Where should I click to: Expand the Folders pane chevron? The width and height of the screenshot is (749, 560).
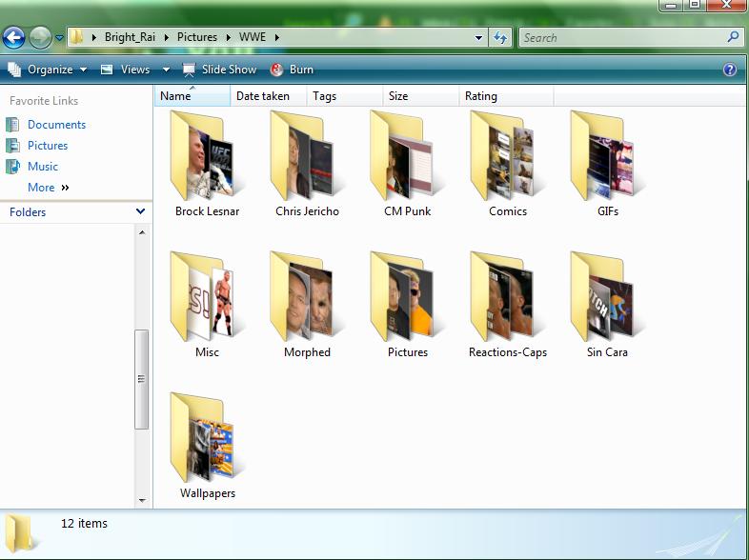[x=140, y=211]
